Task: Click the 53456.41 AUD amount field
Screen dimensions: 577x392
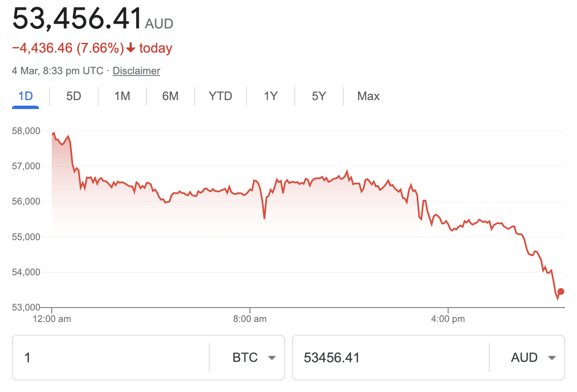Action: pos(390,358)
